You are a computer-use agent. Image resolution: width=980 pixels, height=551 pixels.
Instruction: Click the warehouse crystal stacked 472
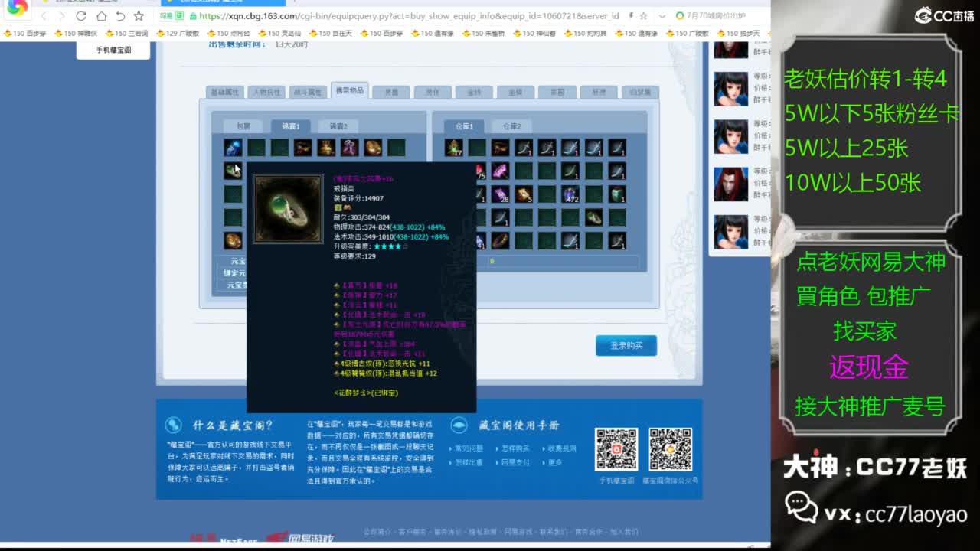coord(570,194)
